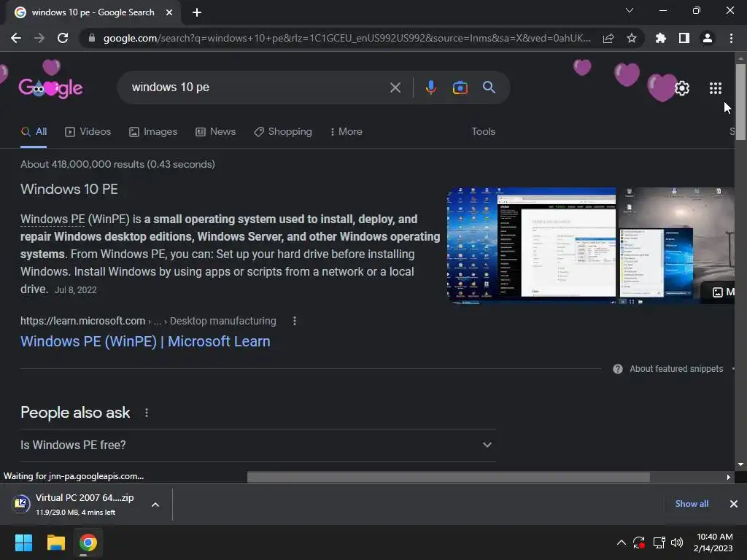747x560 pixels.
Task: Open clock showing 10:40 AM
Action: point(713,542)
